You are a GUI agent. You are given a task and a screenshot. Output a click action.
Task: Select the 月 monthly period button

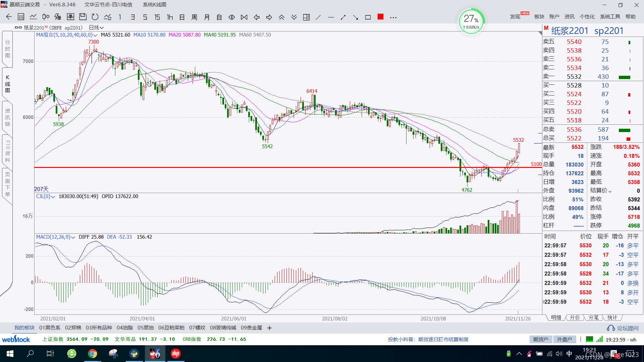tap(207, 17)
